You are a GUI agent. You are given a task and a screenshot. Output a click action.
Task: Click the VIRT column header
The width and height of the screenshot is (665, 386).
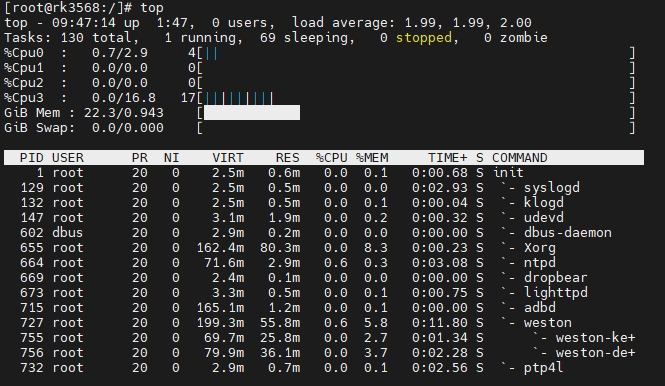[228, 158]
